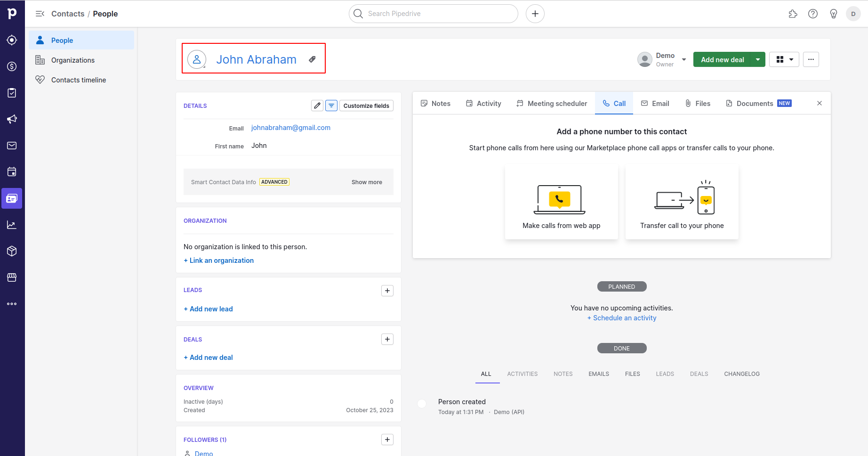Viewport: 868px width, 456px height.
Task: Open Campaigns megaphone icon in sidebar
Action: point(12,119)
